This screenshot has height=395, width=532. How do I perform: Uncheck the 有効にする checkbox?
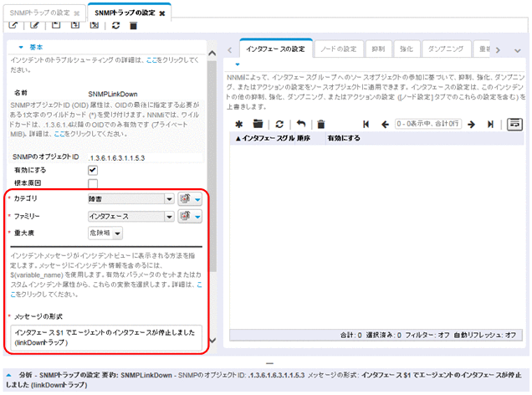pyautogui.click(x=93, y=170)
